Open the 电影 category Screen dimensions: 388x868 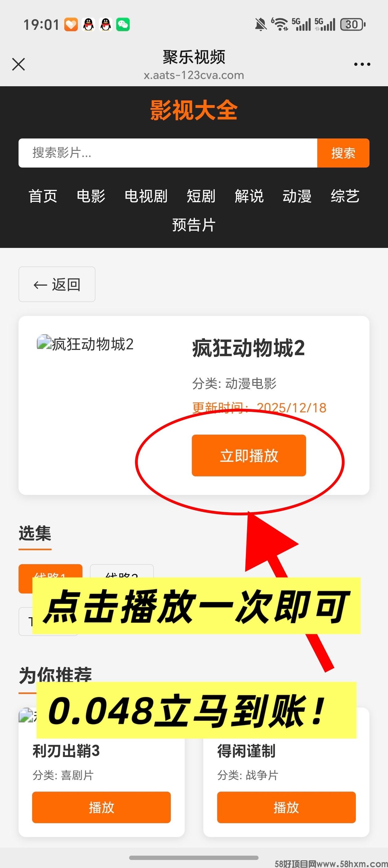pyautogui.click(x=91, y=196)
